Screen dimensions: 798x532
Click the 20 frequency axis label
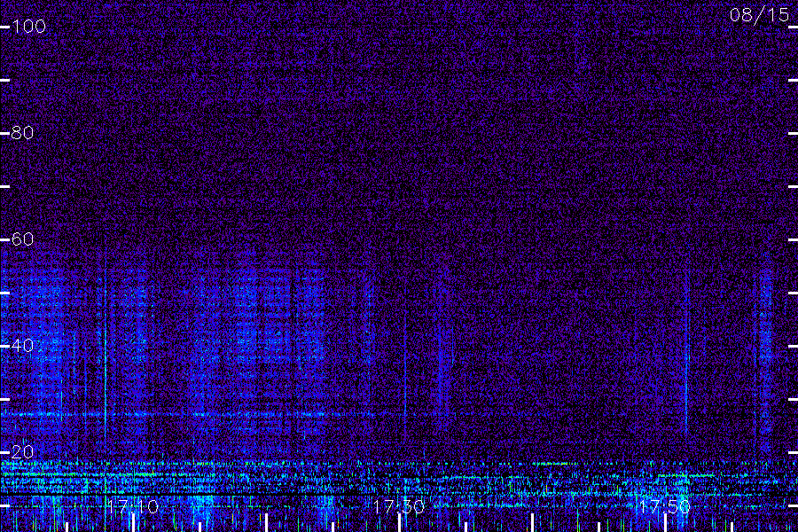coord(23,452)
